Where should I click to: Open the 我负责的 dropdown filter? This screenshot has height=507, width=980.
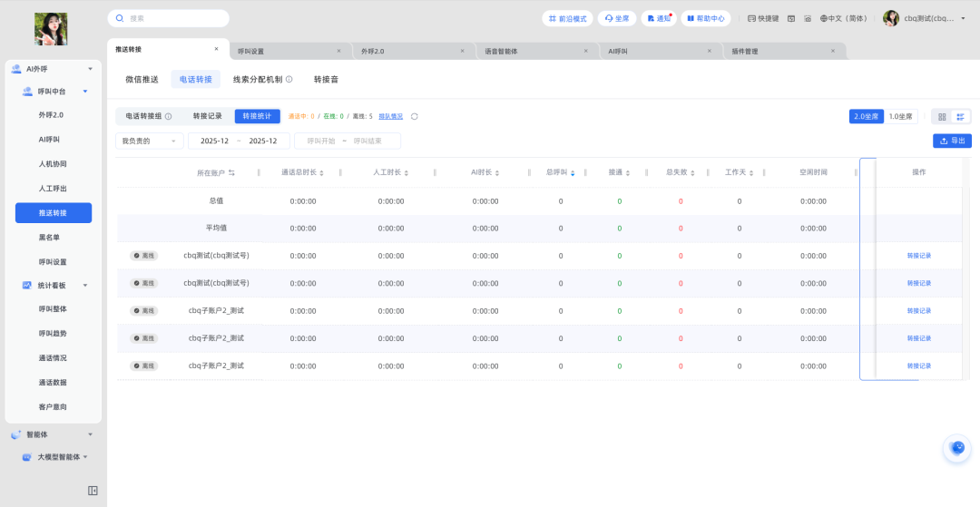click(x=150, y=141)
